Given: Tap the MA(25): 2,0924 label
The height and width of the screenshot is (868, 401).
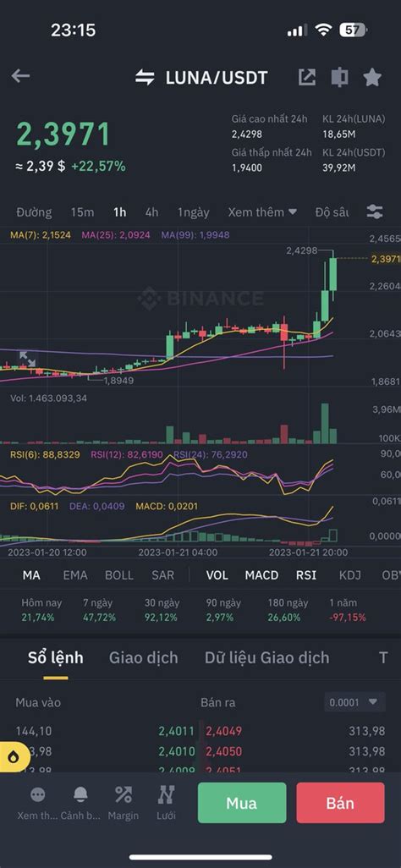Looking at the screenshot, I should click(x=116, y=234).
